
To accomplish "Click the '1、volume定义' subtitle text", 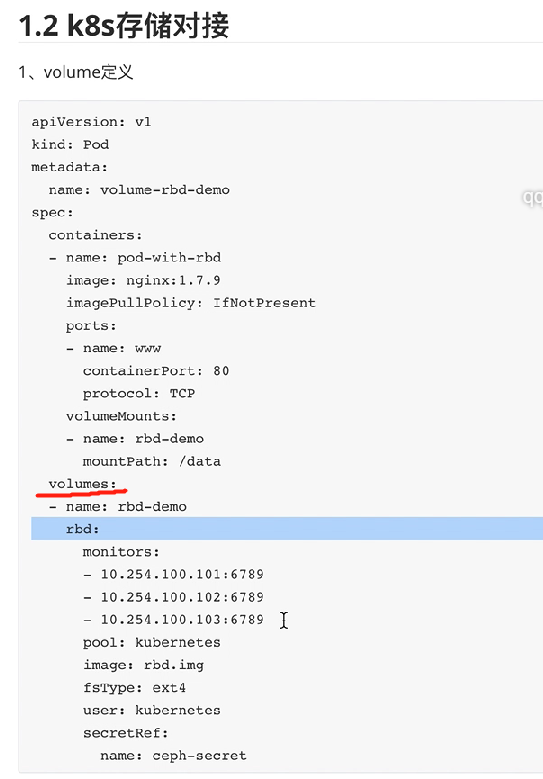I will pos(76,73).
